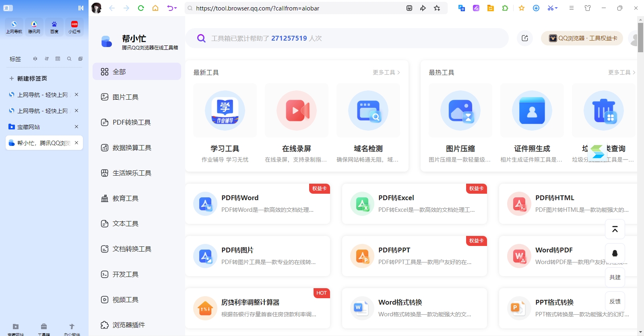Click the toolbox search field
This screenshot has height=336, width=644.
(x=346, y=38)
